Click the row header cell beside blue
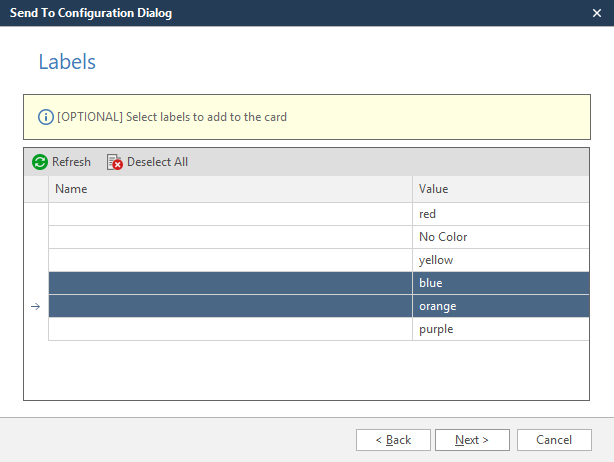This screenshot has height=462, width=614. tap(36, 283)
